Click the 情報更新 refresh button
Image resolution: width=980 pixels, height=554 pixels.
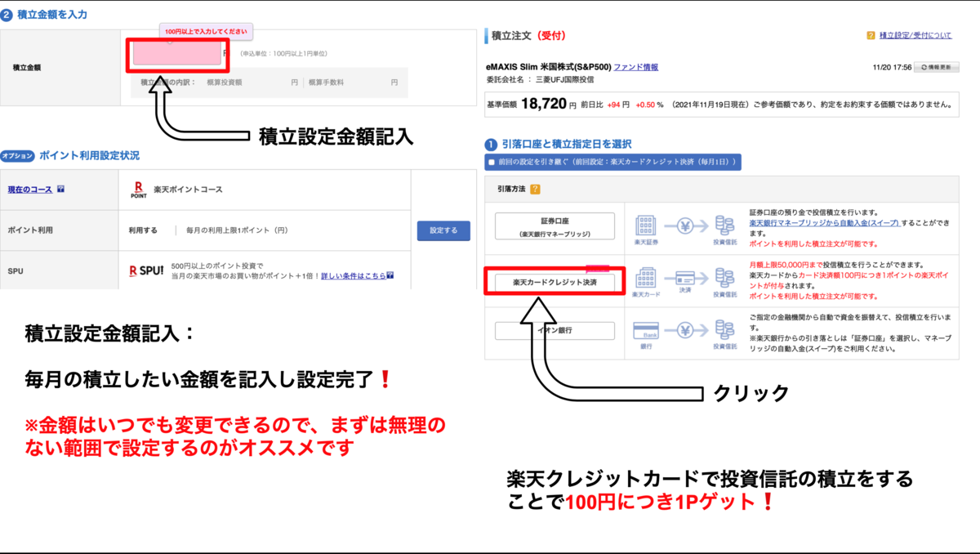[936, 67]
